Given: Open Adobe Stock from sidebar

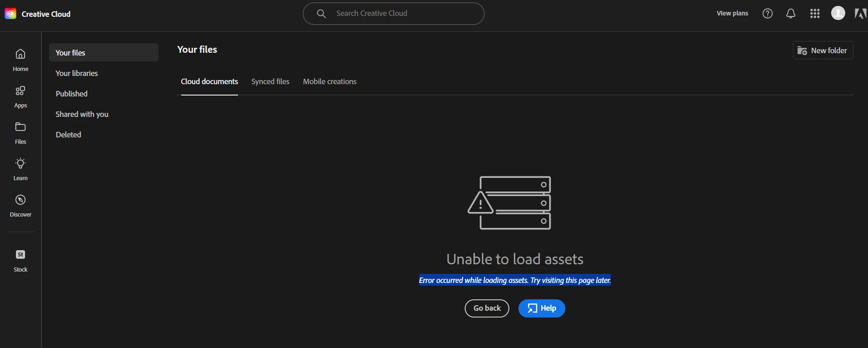Looking at the screenshot, I should pyautogui.click(x=20, y=261).
